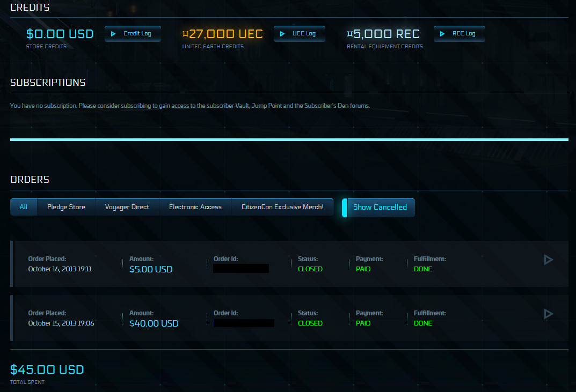The height and width of the screenshot is (392, 576).
Task: Click the October 16, 2013 19:11 date
Action: point(60,269)
